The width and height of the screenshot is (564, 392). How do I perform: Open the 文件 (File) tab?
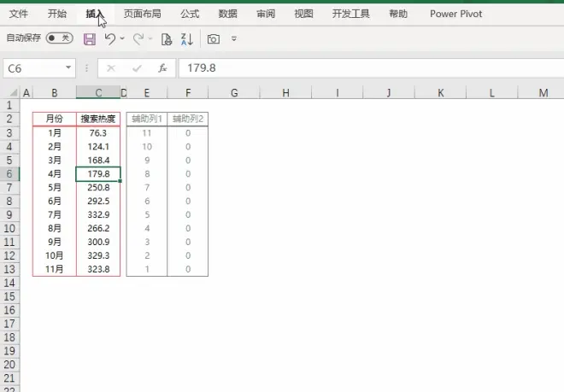click(19, 14)
